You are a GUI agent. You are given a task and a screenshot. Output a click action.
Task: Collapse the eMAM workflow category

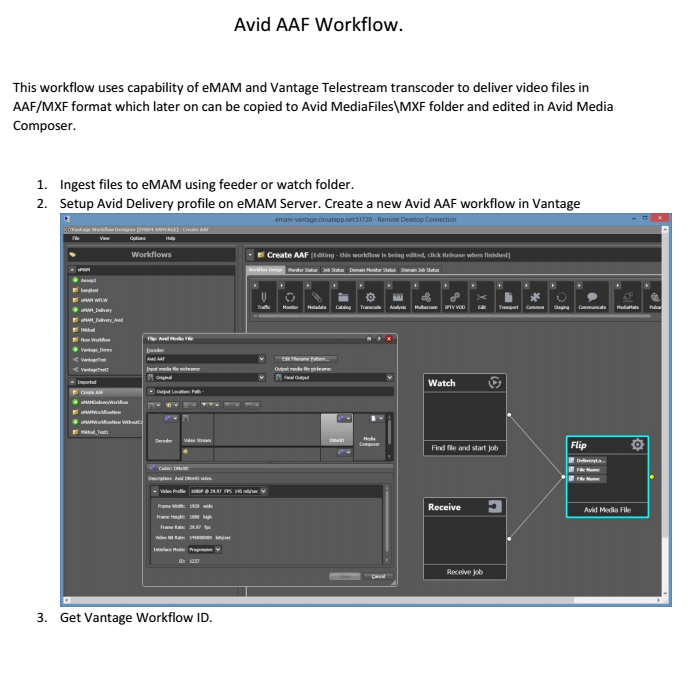point(72,270)
